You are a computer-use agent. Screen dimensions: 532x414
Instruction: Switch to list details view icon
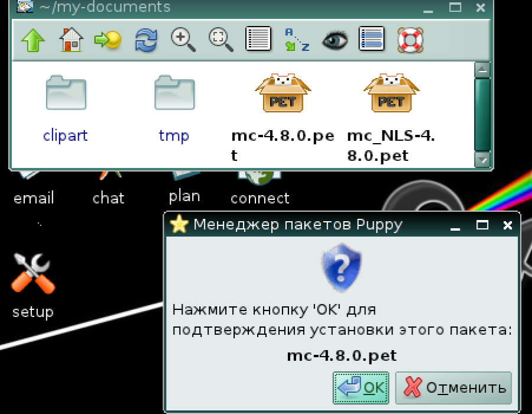pyautogui.click(x=258, y=39)
